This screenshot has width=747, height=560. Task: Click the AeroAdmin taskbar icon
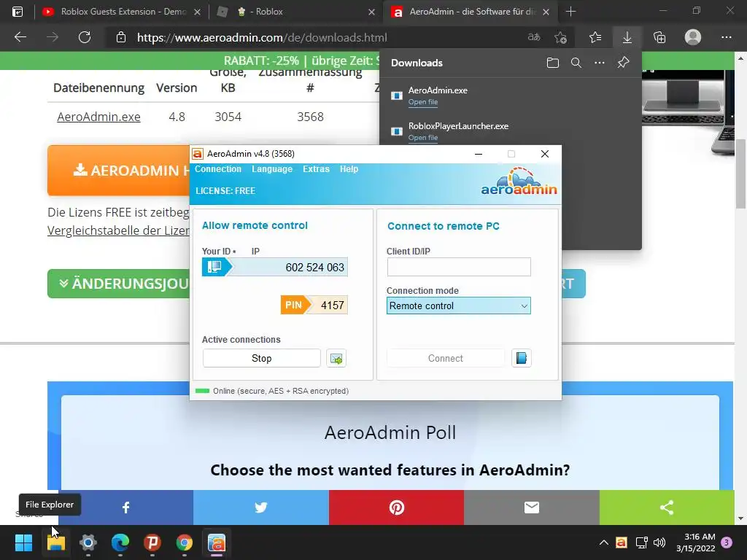[x=216, y=542]
